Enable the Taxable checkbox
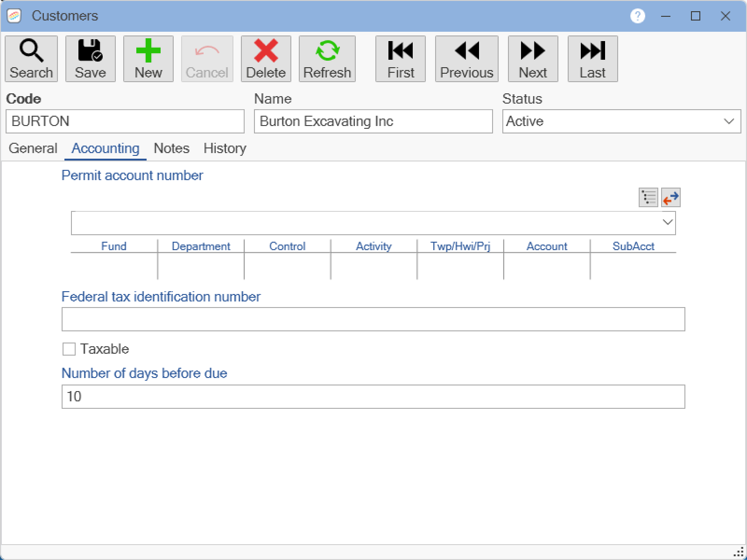This screenshot has height=560, width=747. pos(69,349)
